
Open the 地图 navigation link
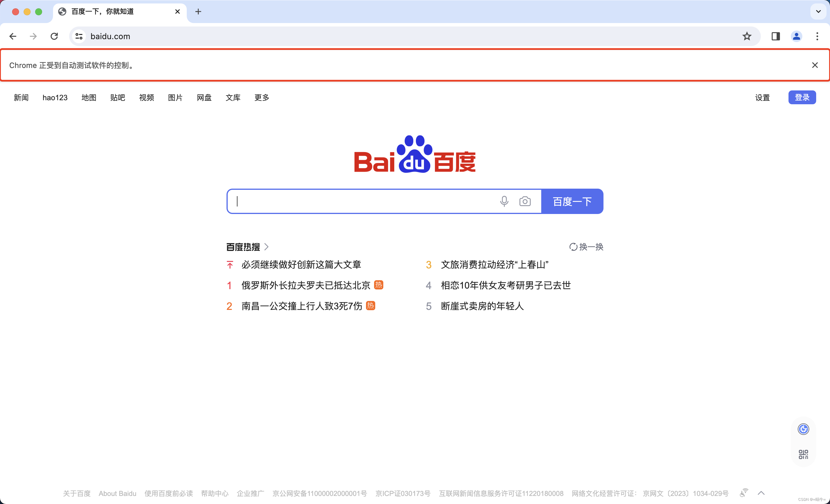click(89, 98)
